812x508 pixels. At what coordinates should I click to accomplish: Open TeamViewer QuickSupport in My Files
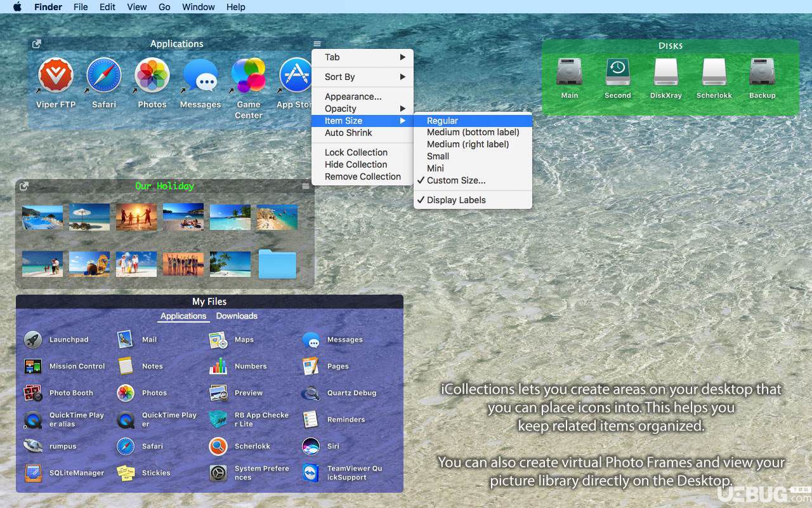(311, 473)
